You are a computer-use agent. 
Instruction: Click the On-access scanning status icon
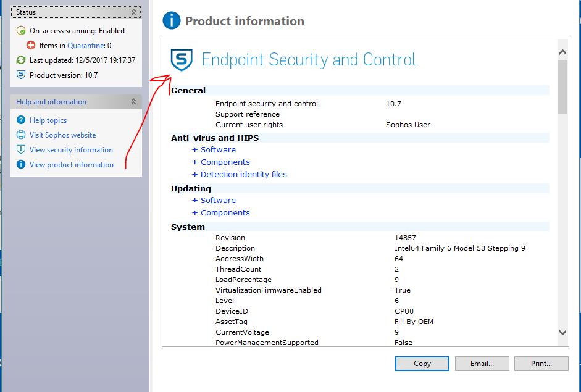21,30
